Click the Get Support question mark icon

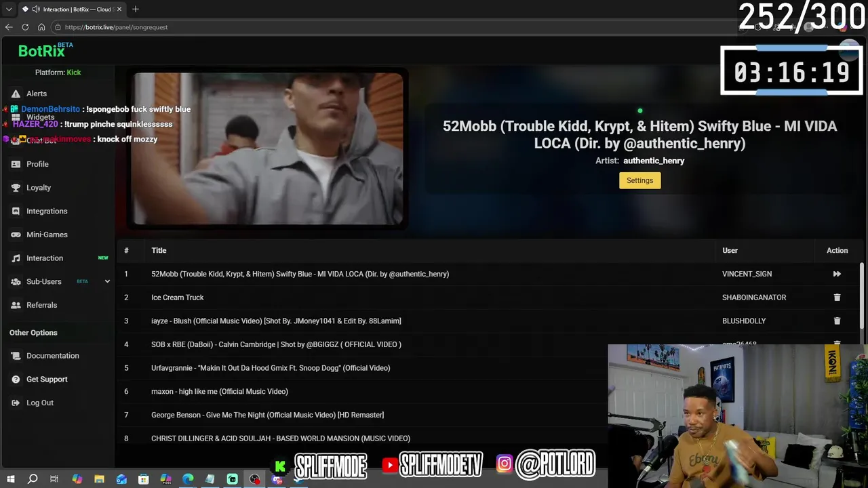(x=16, y=380)
